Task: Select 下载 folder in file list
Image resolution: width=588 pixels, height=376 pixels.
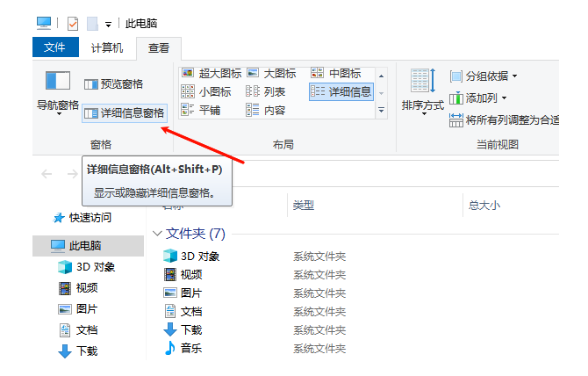Action: coord(183,329)
